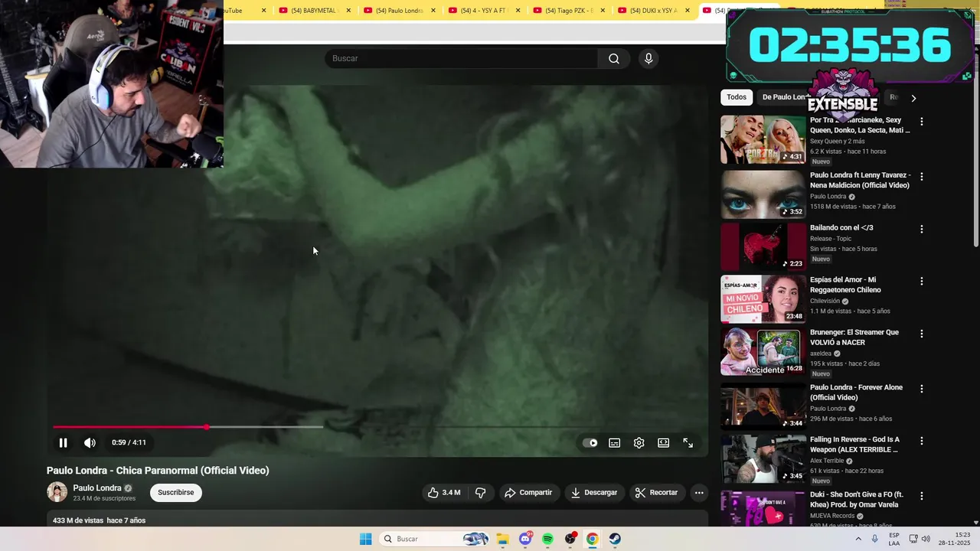The width and height of the screenshot is (980, 551).
Task: Open File Explorer from taskbar
Action: [502, 539]
